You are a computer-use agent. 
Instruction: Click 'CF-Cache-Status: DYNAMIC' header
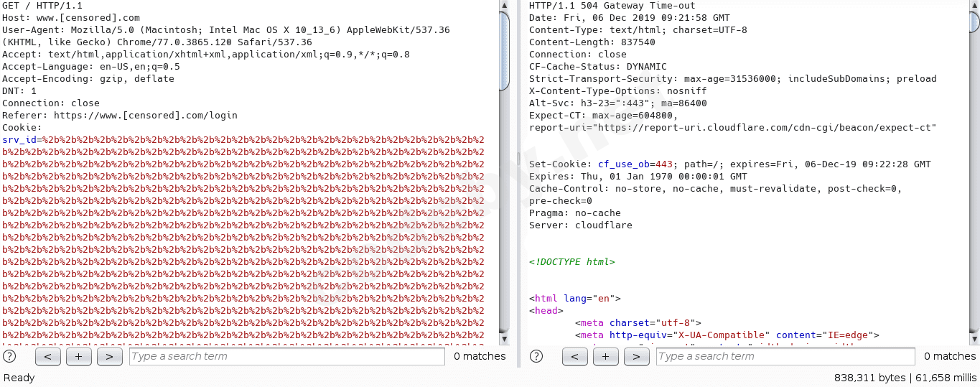(598, 67)
